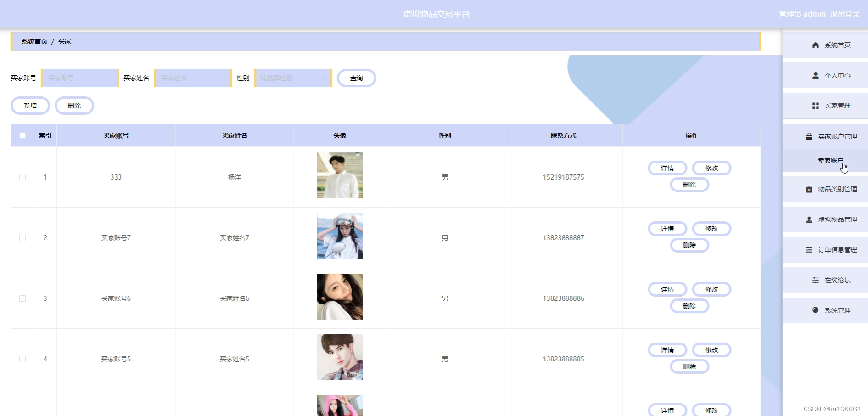Click the clipboard icon beside 物品类别管理
This screenshot has height=416, width=868.
(x=809, y=189)
